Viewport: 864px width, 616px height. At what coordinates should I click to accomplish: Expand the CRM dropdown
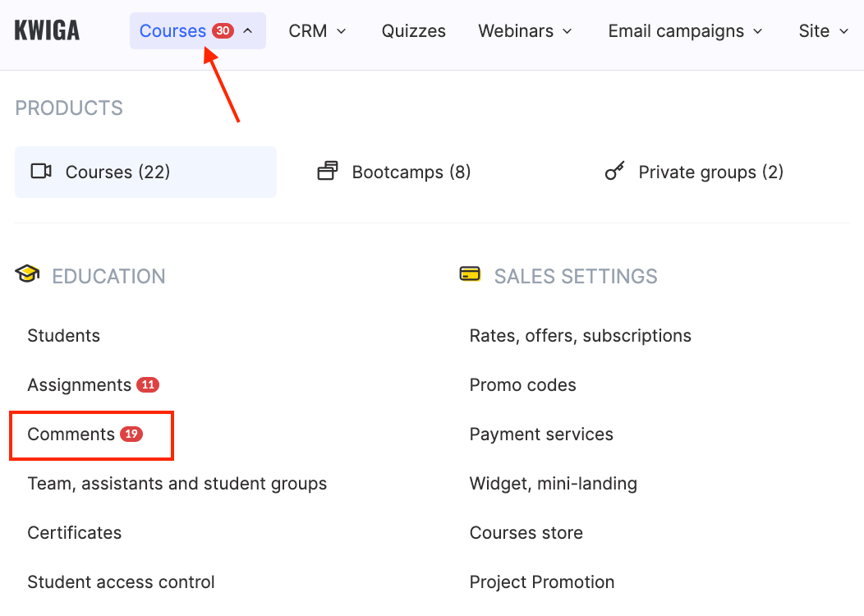[317, 31]
